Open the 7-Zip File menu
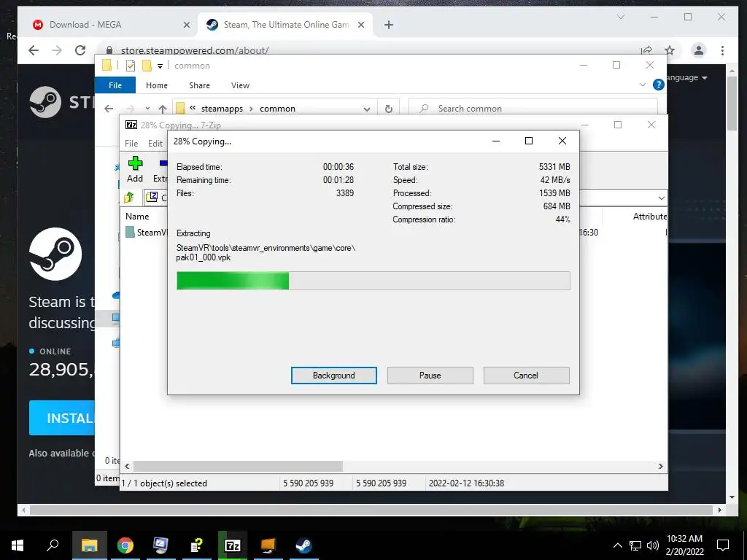Image resolution: width=747 pixels, height=560 pixels. pyautogui.click(x=131, y=144)
